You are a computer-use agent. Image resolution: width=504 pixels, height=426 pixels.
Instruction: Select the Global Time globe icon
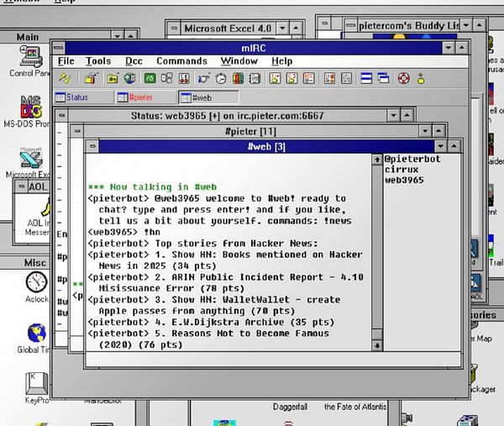(36, 333)
